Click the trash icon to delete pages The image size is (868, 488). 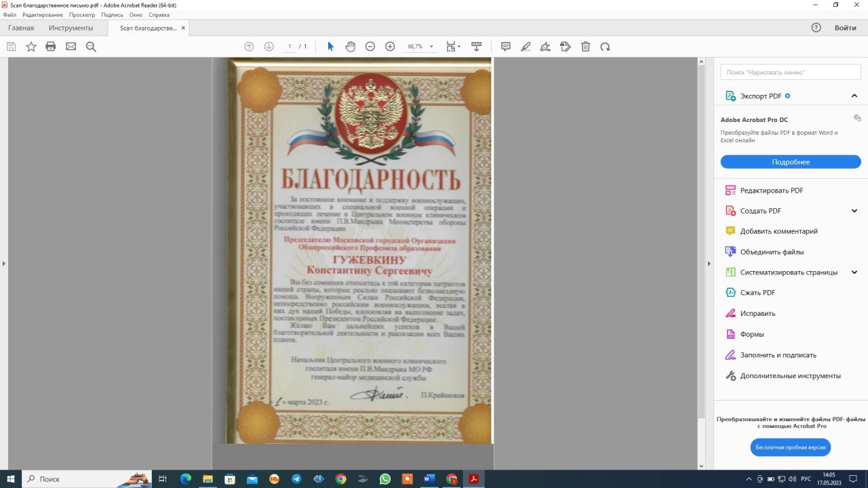pos(585,46)
